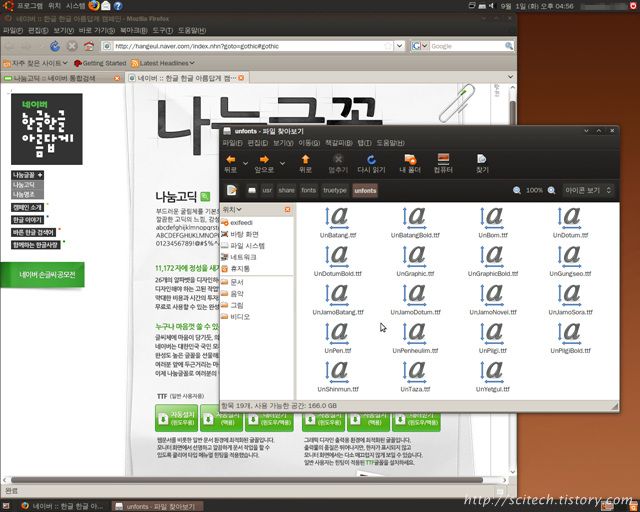Expand the Firefox tab list arrow
640x512 pixels.
click(x=510, y=77)
